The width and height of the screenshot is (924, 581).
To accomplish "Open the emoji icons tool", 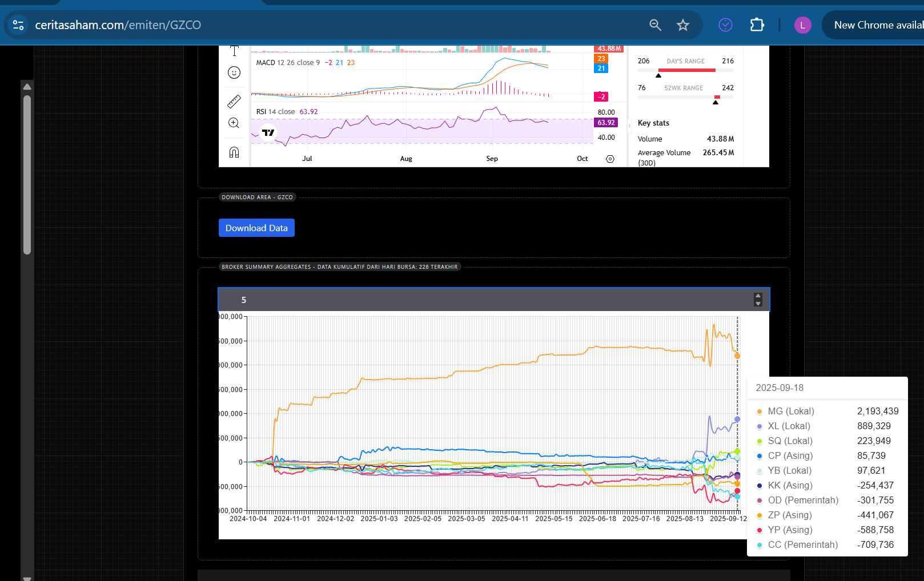I will click(x=234, y=72).
